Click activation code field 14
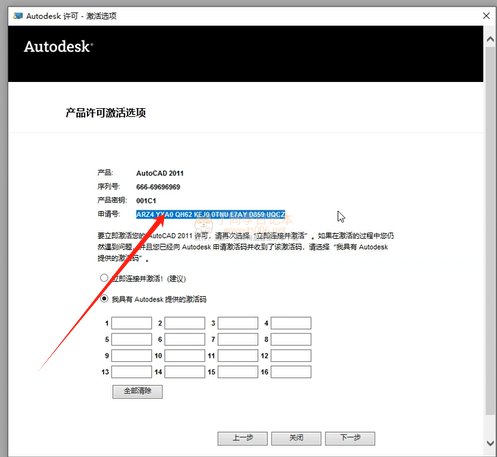 click(185, 372)
